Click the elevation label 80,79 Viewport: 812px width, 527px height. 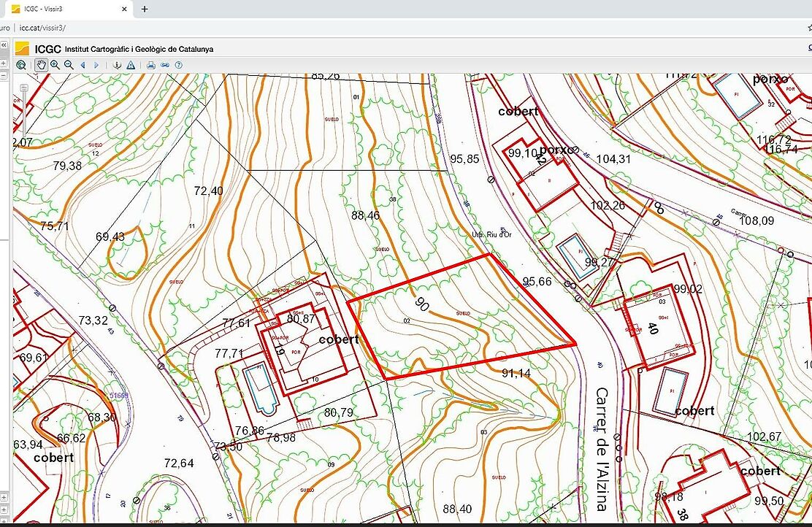pyautogui.click(x=339, y=412)
